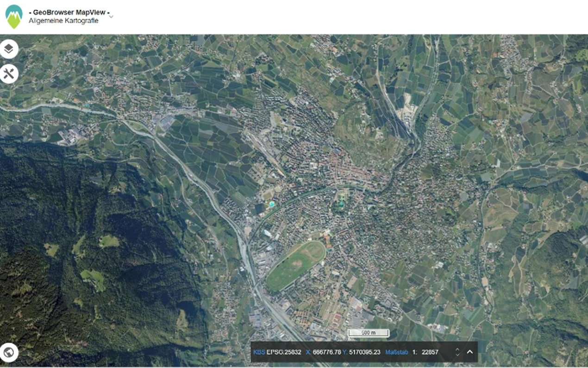Expand the GeoBrowser MapView title dropdown
Viewport: 588px width, 368px height.
[x=111, y=17]
